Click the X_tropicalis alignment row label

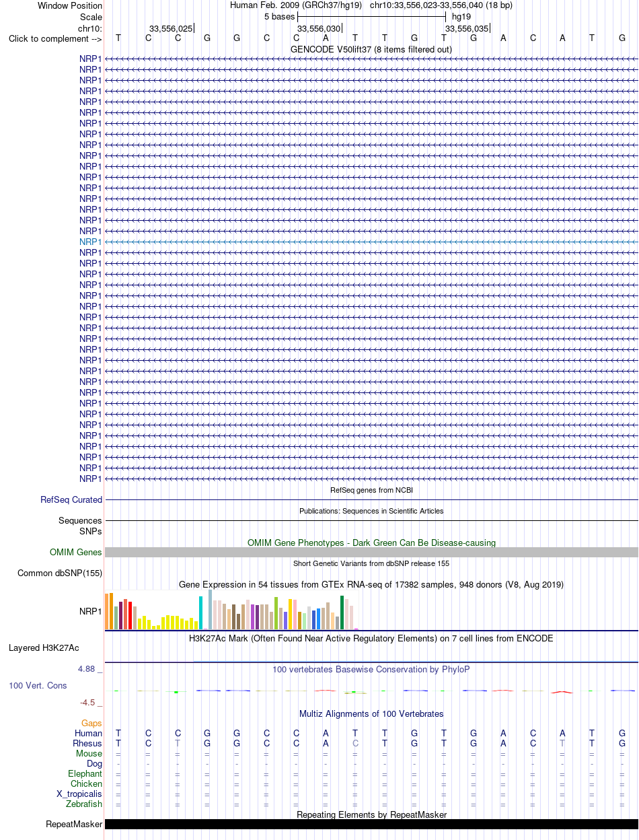(79, 794)
